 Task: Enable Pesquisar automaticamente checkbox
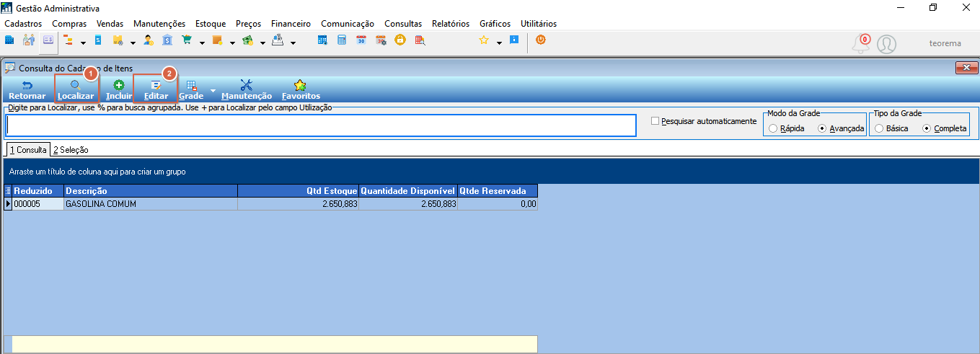click(x=655, y=121)
